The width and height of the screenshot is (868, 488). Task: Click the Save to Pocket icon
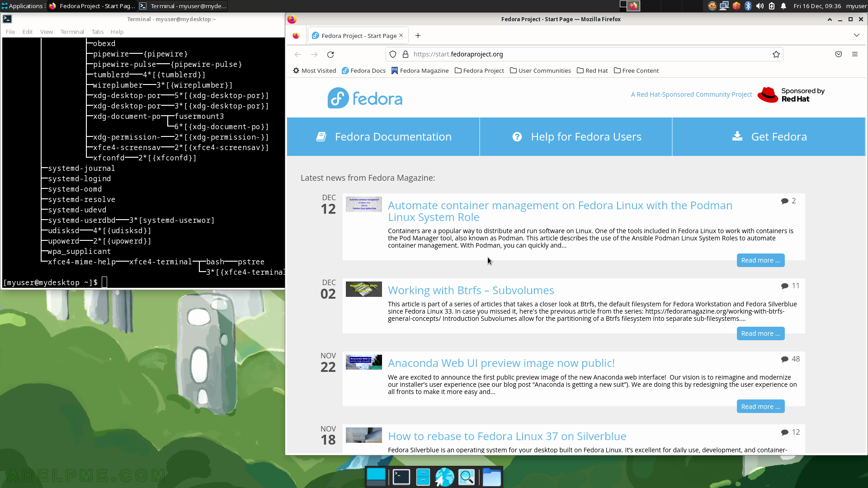pos(839,54)
